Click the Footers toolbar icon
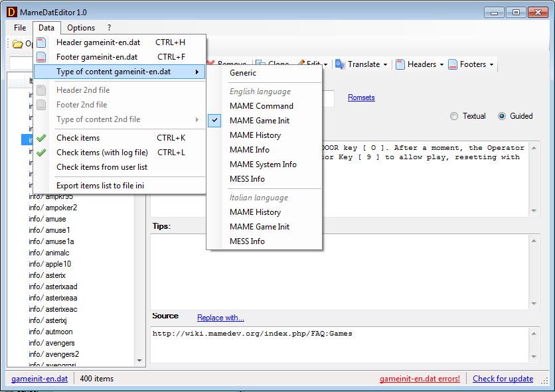This screenshot has height=392, width=555. pyautogui.click(x=453, y=64)
